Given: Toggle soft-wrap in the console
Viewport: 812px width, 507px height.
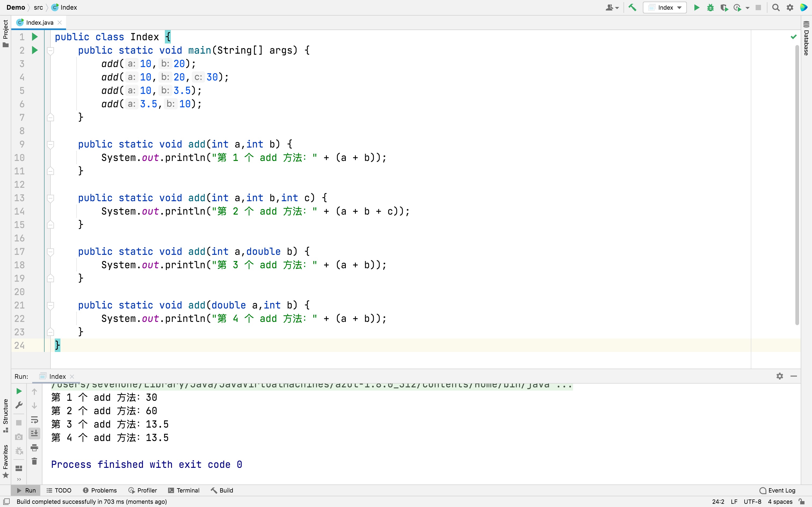Looking at the screenshot, I should [x=34, y=420].
